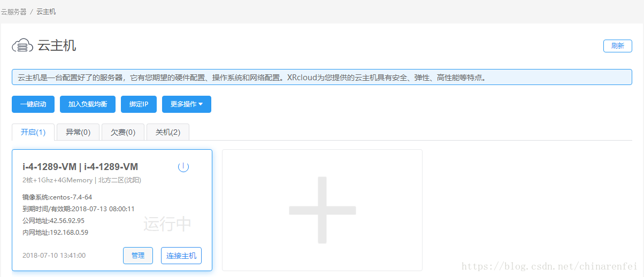
Task: Switch to the 关机(2) tab
Action: [x=168, y=132]
